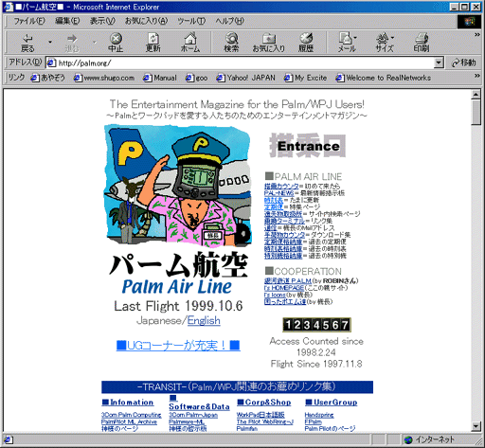Click the 1234567 access counter image

(316, 325)
